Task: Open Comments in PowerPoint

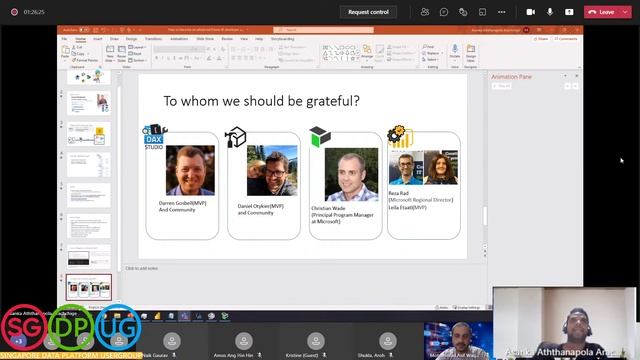Action: click(x=566, y=39)
